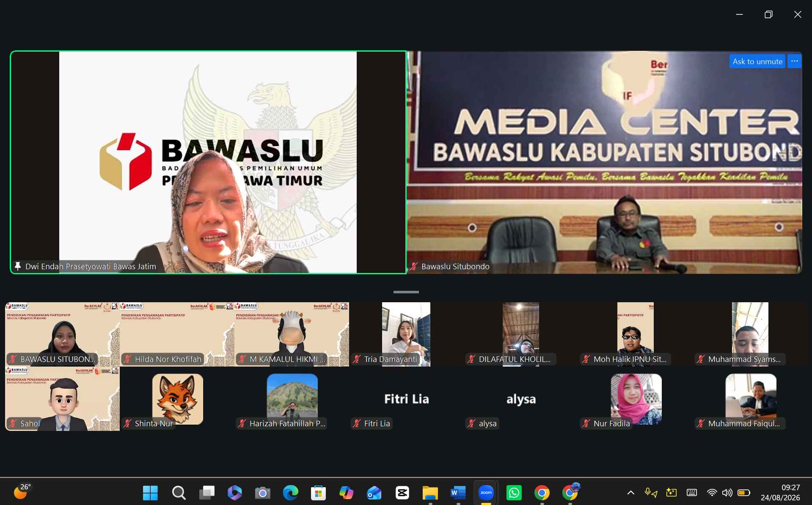The height and width of the screenshot is (505, 812).
Task: Switch to Microsoft Word on taskbar
Action: point(458,493)
